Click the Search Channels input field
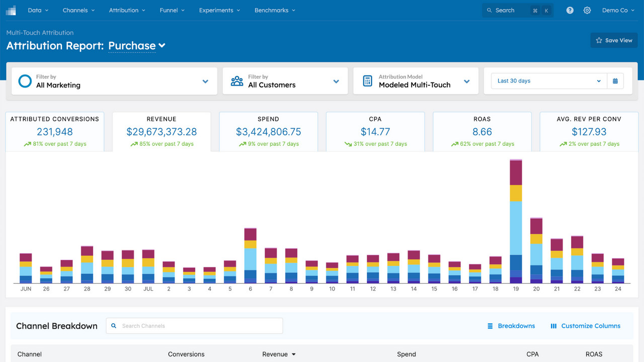Image resolution: width=644 pixels, height=362 pixels. coord(194,326)
